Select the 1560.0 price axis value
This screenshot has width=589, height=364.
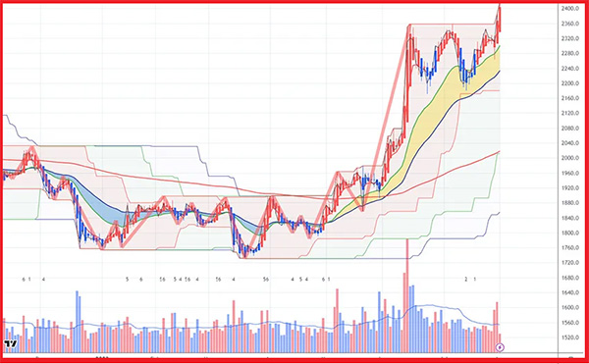click(569, 323)
